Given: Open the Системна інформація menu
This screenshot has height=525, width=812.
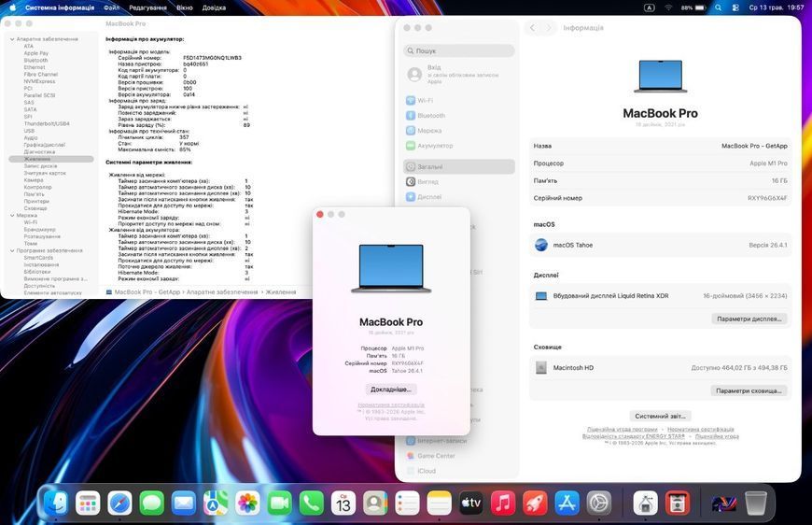Looking at the screenshot, I should click(60, 7).
